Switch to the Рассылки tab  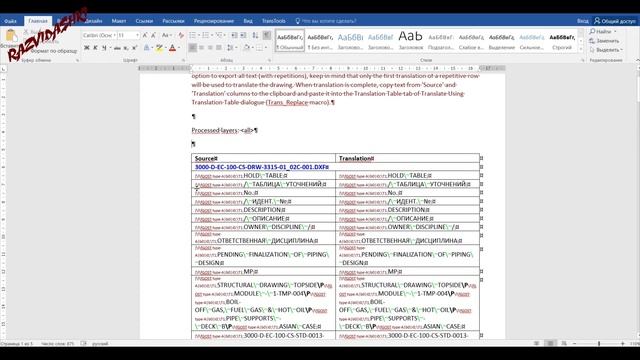tap(173, 21)
